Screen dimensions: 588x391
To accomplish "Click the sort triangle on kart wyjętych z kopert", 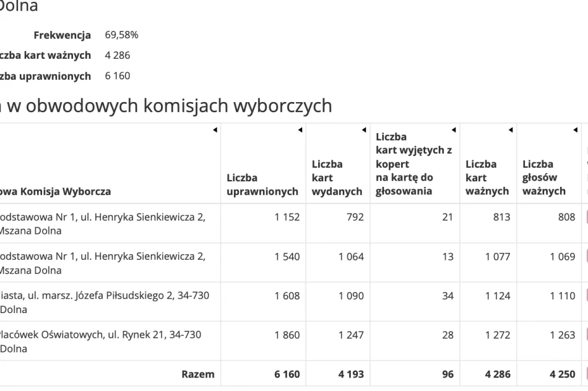I will tap(454, 130).
